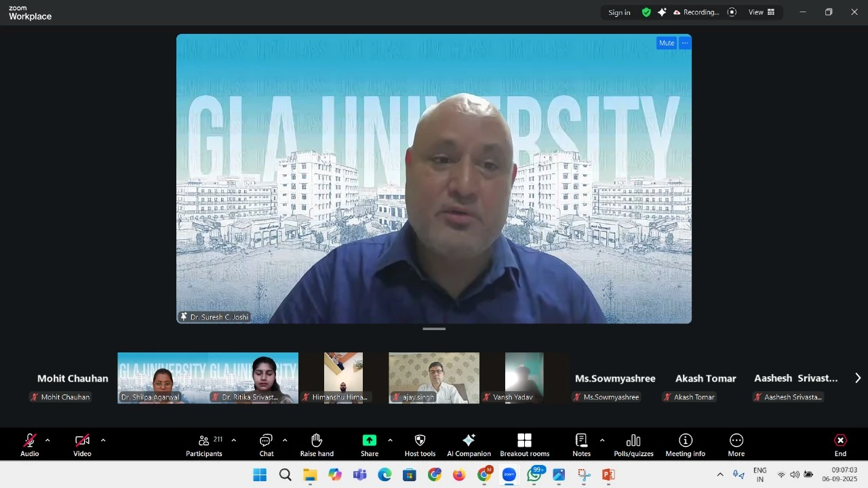Image resolution: width=868 pixels, height=488 pixels.
Task: Open Microsoft Copilot from the taskbar
Action: [x=335, y=475]
